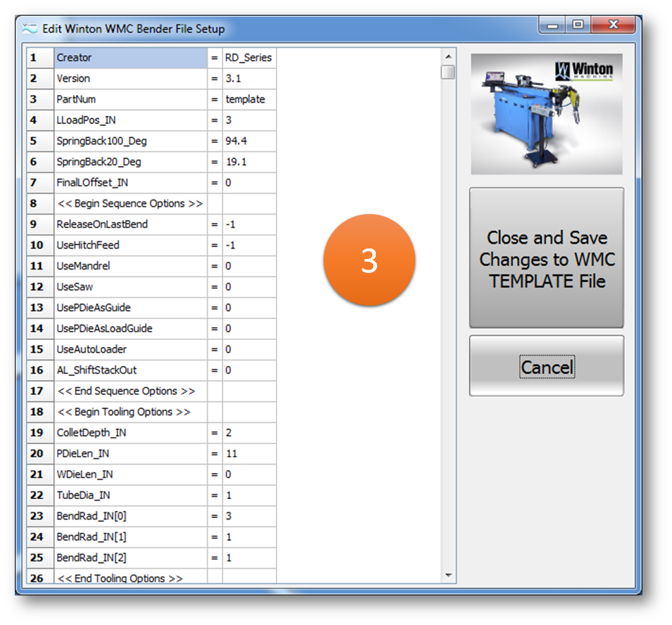Click Close and Save Changes to WMC TEMPLATE File
672x625 pixels.
547,258
